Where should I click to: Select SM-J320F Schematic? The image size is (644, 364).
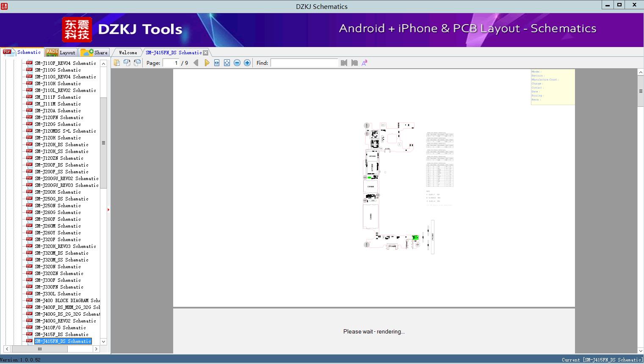(x=58, y=239)
